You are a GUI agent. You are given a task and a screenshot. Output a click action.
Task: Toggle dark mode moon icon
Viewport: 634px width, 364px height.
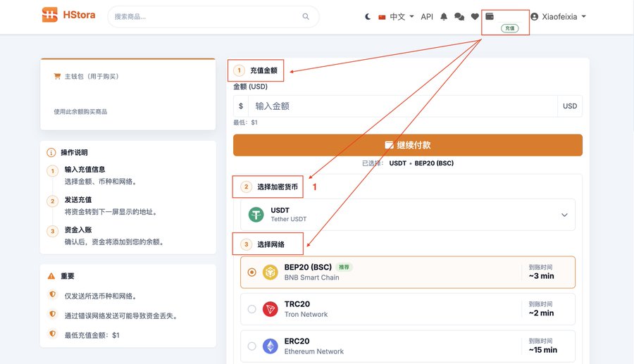click(x=368, y=17)
